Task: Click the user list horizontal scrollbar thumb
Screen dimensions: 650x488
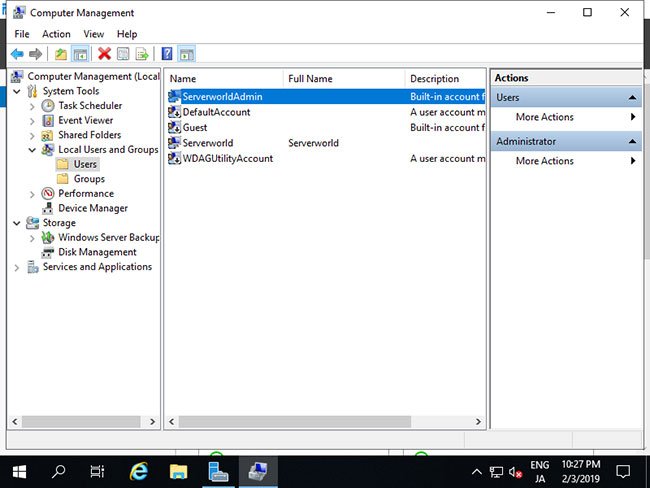Action: click(295, 422)
